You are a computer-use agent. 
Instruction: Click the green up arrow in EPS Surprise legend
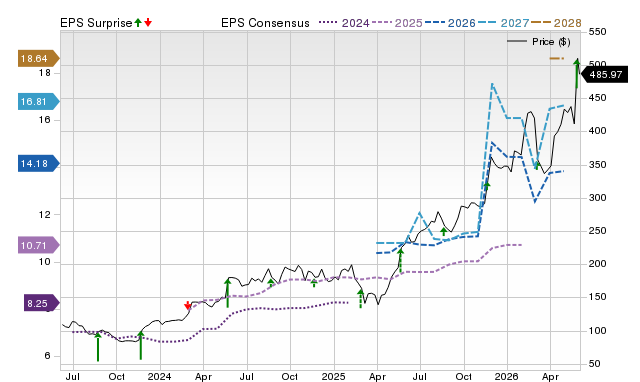[138, 22]
